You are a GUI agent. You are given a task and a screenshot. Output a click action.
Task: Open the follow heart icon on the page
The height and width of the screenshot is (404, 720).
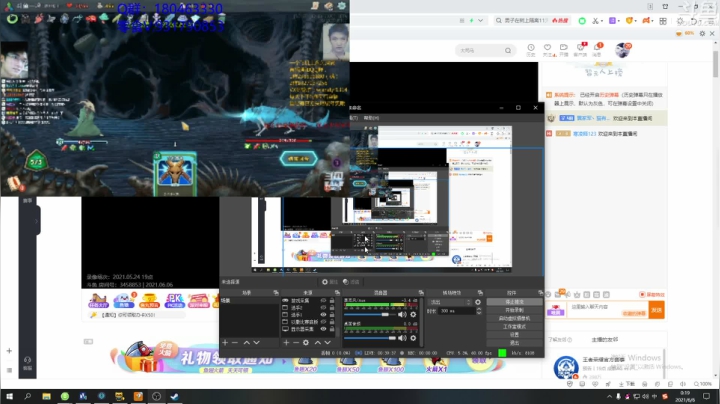point(547,47)
